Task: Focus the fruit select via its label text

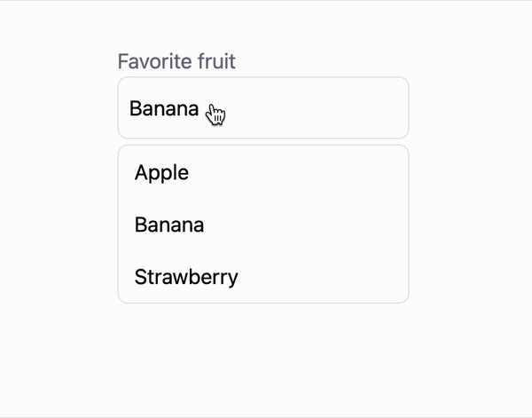Action: click(x=176, y=61)
